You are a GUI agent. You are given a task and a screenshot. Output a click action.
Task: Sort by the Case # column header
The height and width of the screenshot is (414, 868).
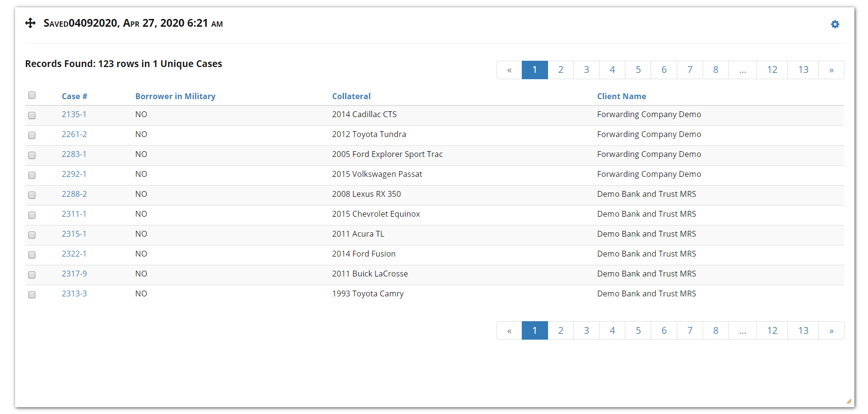coord(74,96)
